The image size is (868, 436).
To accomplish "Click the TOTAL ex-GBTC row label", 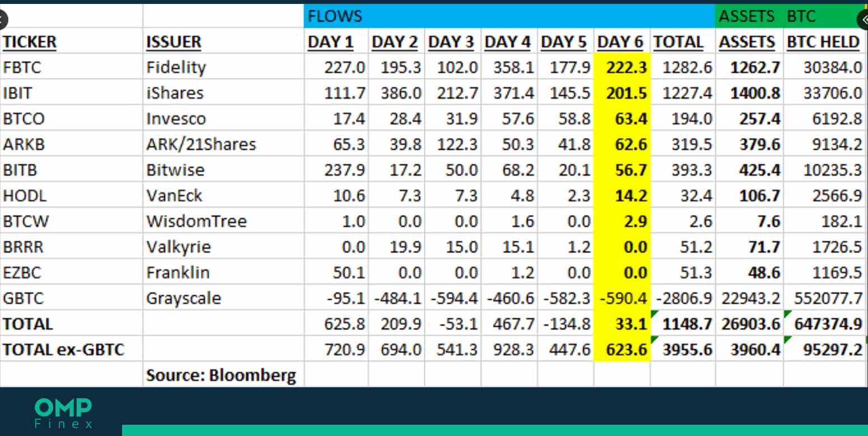I will [x=64, y=350].
